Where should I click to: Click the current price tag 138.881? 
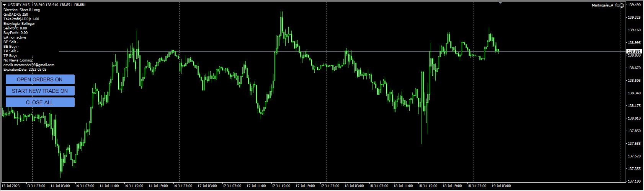click(x=634, y=52)
